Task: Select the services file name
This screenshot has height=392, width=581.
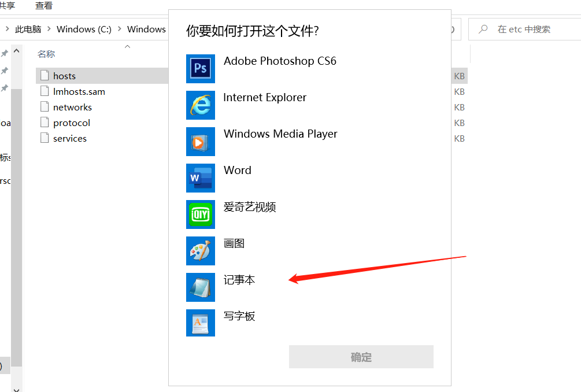Action: (x=69, y=139)
